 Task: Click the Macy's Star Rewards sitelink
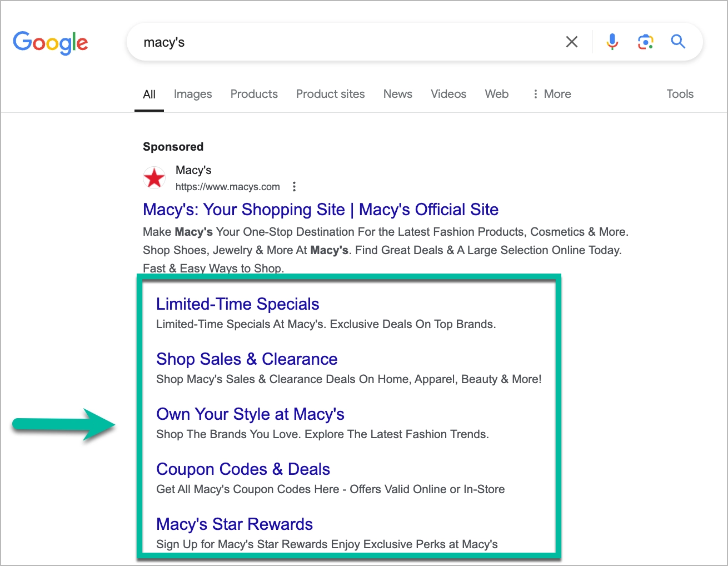click(234, 524)
